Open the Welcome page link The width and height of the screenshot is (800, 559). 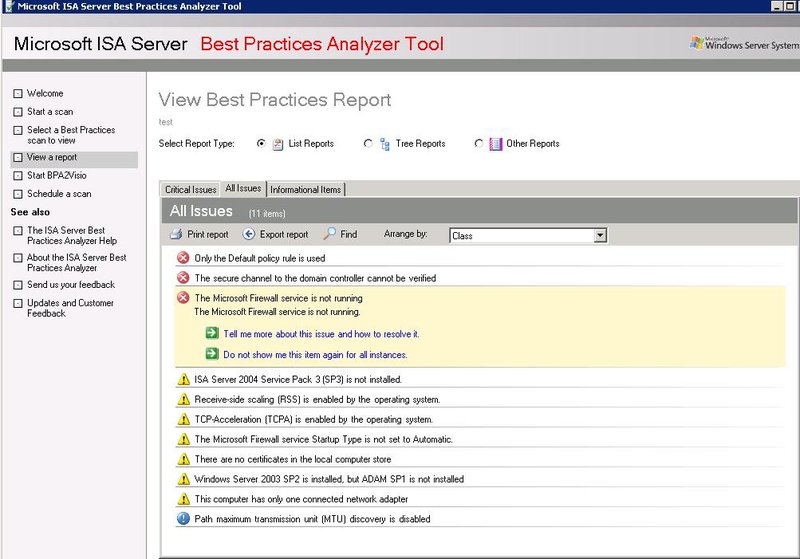(x=45, y=93)
